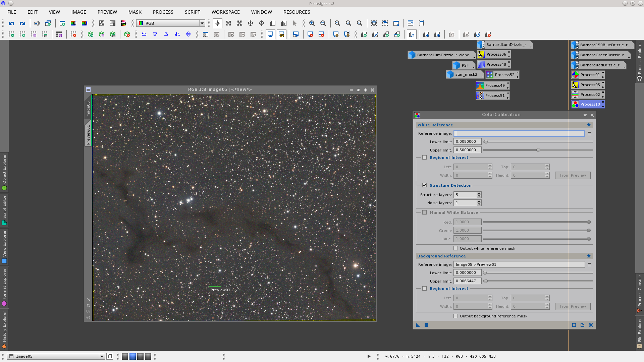
Task: Check Output white reference mask
Action: (x=455, y=248)
